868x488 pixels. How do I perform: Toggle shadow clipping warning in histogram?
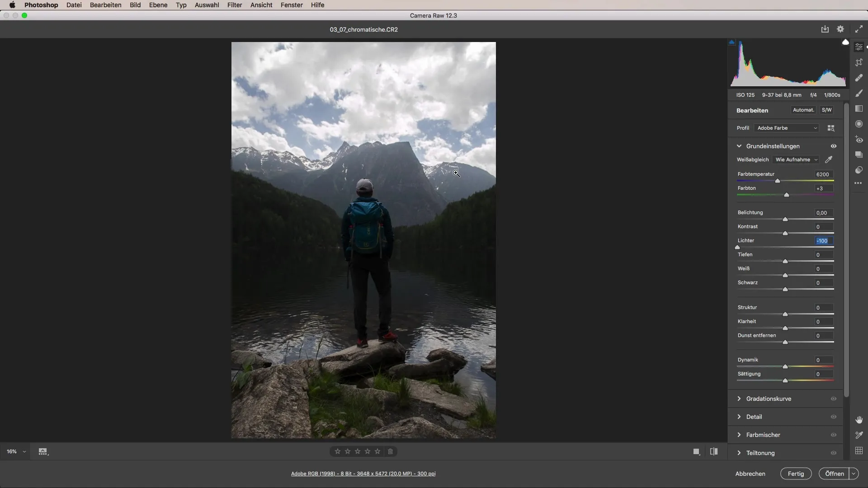click(x=732, y=42)
